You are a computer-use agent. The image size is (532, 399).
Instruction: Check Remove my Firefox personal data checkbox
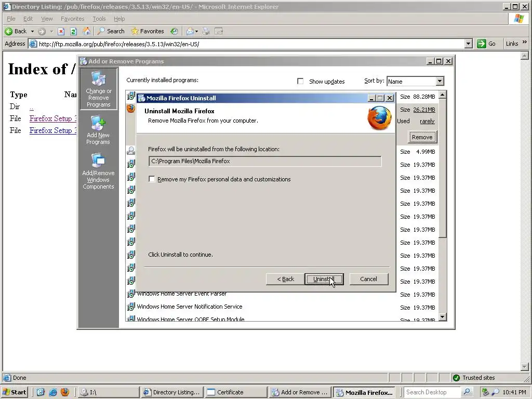[152, 179]
